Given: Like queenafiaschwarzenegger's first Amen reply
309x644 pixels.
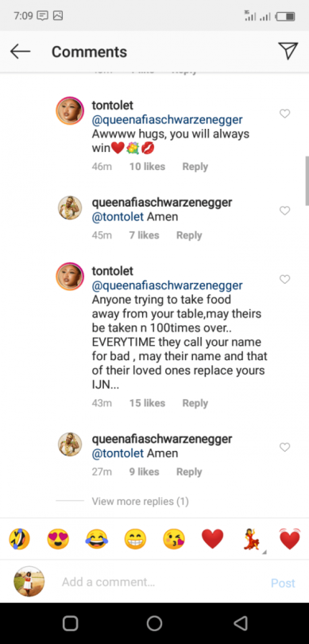Looking at the screenshot, I should coord(285,211).
